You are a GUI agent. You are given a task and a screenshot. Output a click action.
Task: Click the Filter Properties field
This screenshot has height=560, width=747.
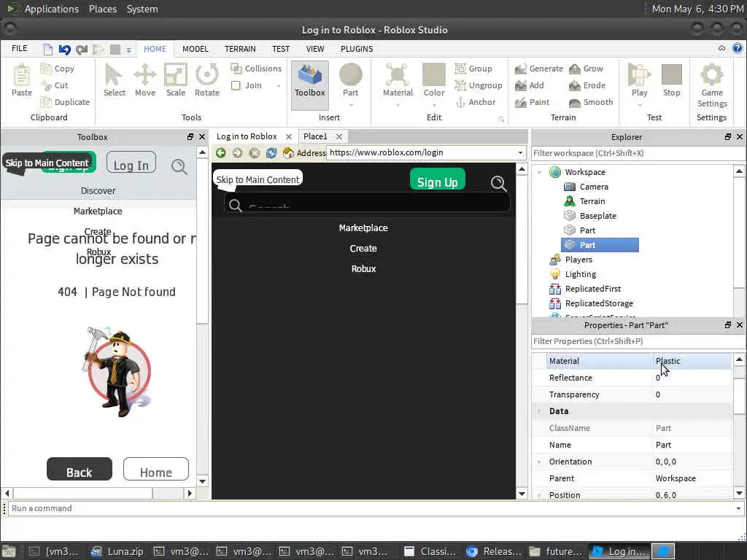point(638,341)
